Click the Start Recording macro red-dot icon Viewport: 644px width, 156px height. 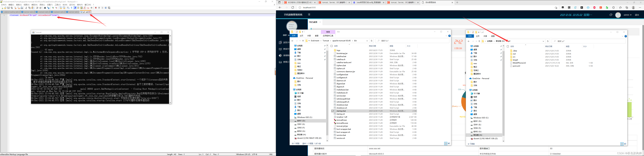(x=96, y=8)
